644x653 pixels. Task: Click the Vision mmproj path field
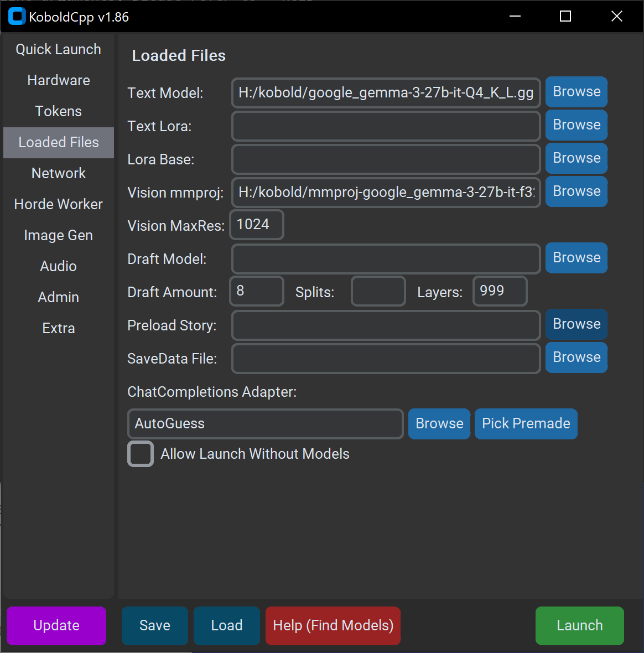pos(386,193)
